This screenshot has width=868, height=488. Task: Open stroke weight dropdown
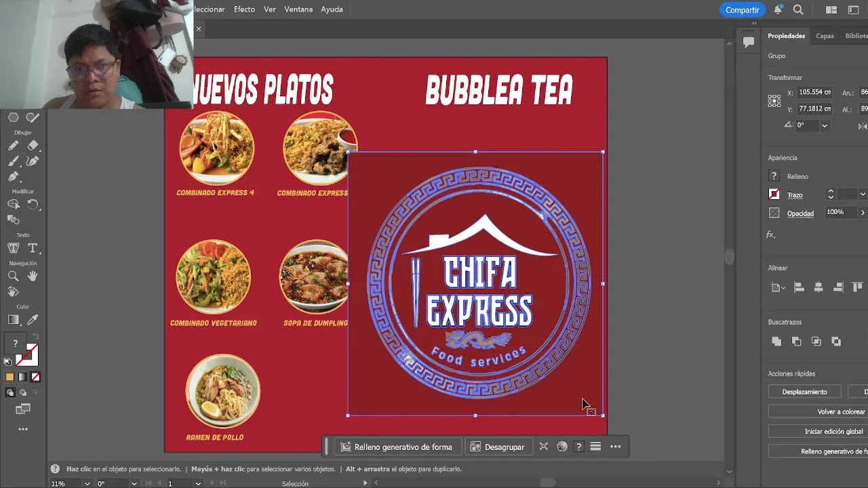click(863, 195)
